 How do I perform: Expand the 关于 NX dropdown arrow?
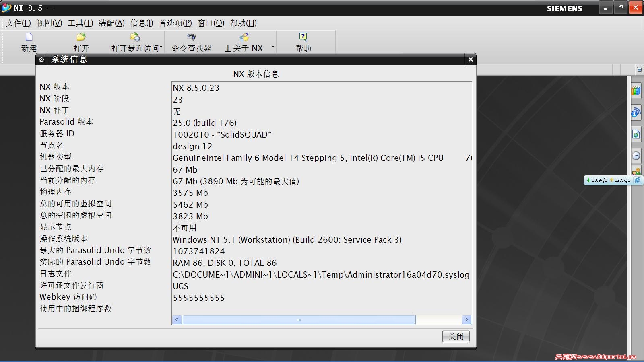click(273, 47)
